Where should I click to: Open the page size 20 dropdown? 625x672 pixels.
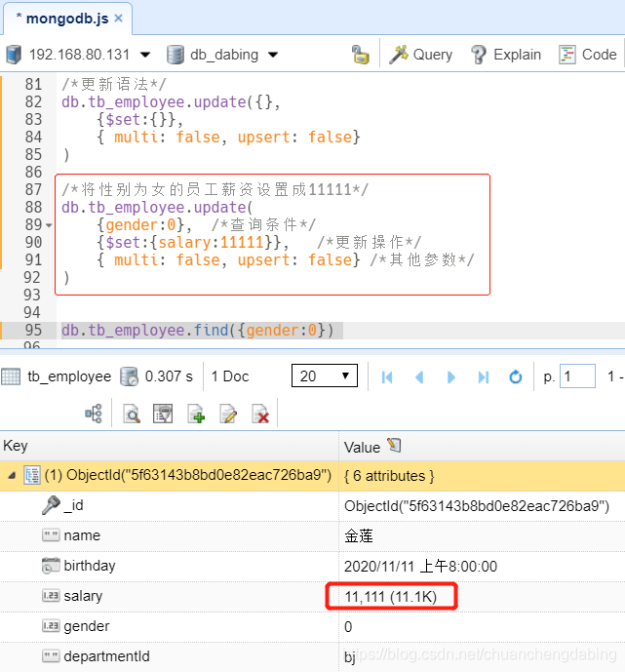click(325, 376)
